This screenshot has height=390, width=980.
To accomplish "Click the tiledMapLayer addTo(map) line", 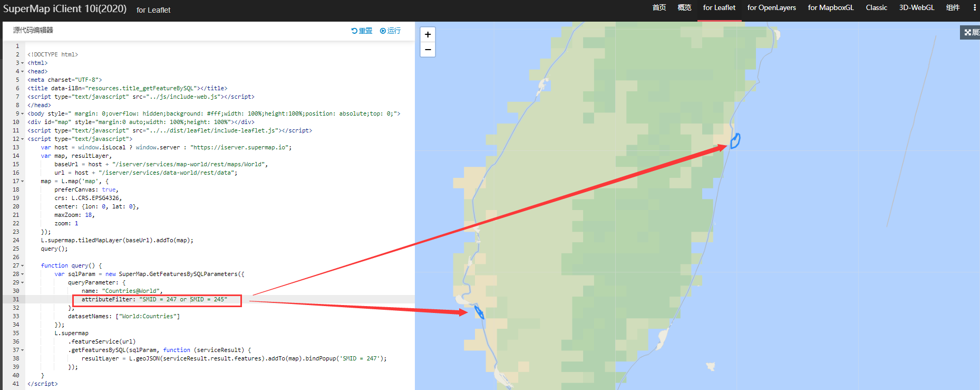I will click(x=117, y=240).
